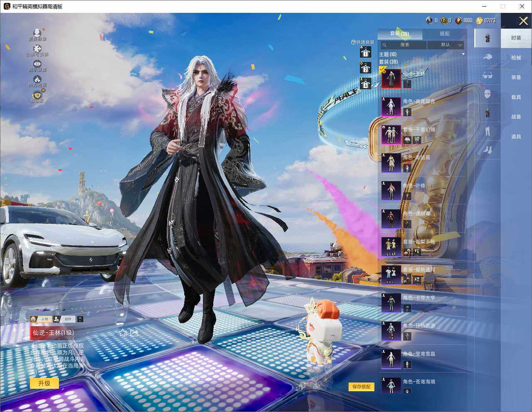Click the 套装(39) list header
The image size is (532, 412).
[x=388, y=62]
